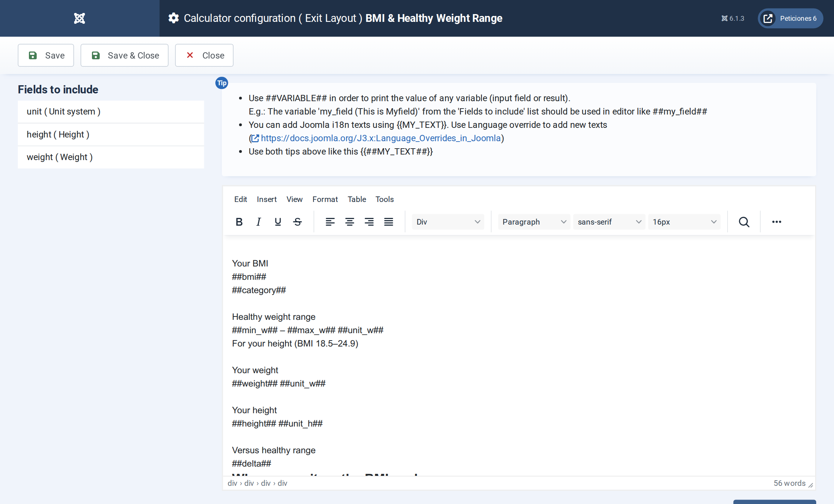This screenshot has width=834, height=504.
Task: Toggle underline formatting in editor
Action: pyautogui.click(x=278, y=222)
